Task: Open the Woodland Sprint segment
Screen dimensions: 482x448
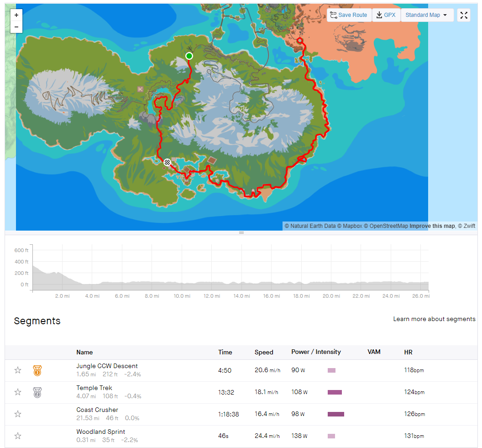Action: (x=100, y=432)
